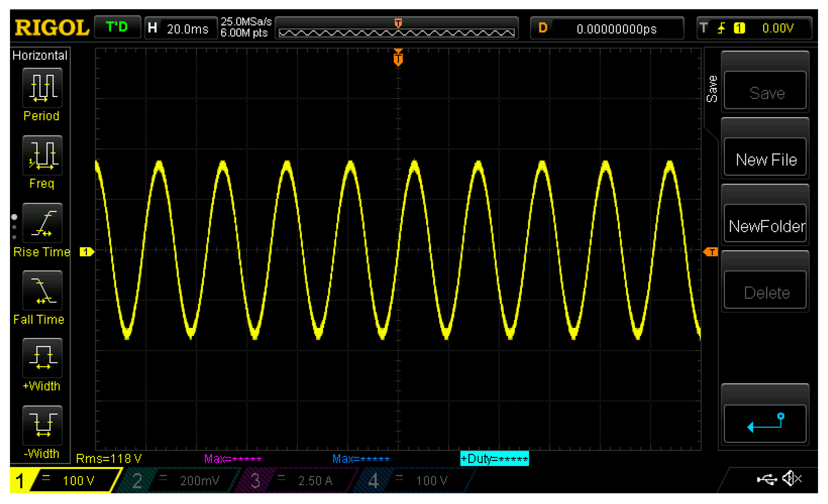The image size is (828, 504).
Task: Open the Horizontal measurement menu header
Action: 39,55
